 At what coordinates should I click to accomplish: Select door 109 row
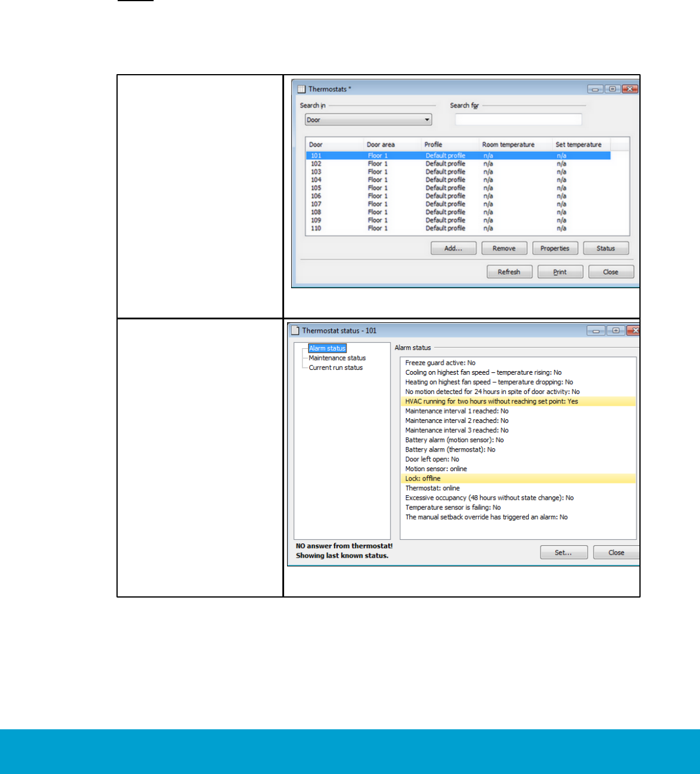coord(458,220)
